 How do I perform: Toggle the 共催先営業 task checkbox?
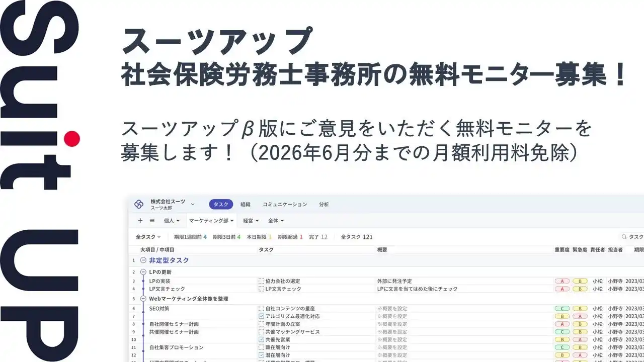pos(261,339)
